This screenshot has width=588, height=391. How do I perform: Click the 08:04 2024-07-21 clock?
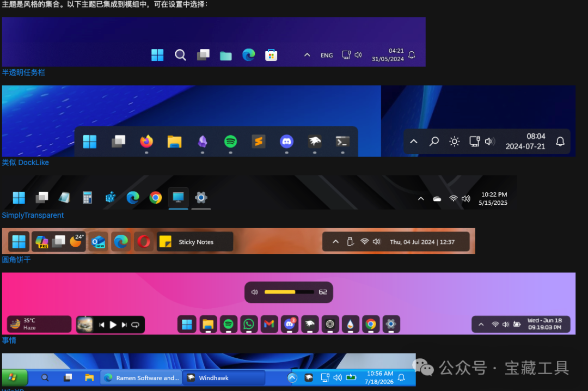coord(525,142)
